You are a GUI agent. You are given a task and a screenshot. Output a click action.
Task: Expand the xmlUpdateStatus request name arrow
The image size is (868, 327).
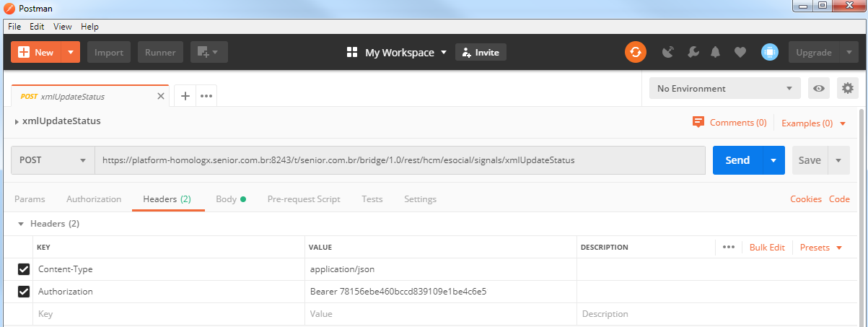(17, 122)
